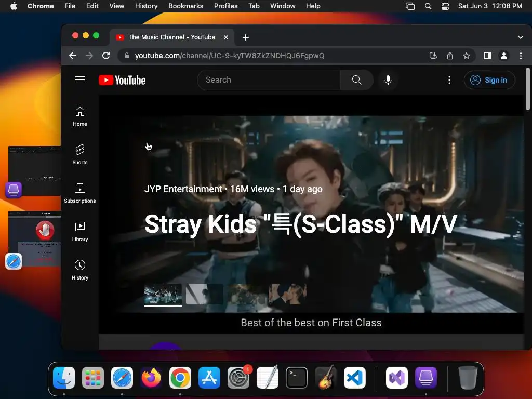Open the YouTube hamburger guide menu
Viewport: 532px width, 399px height.
(x=79, y=79)
